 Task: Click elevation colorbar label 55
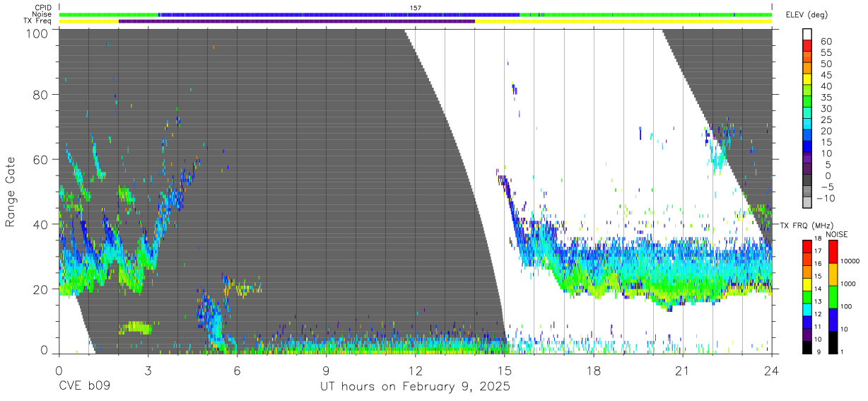coord(826,52)
